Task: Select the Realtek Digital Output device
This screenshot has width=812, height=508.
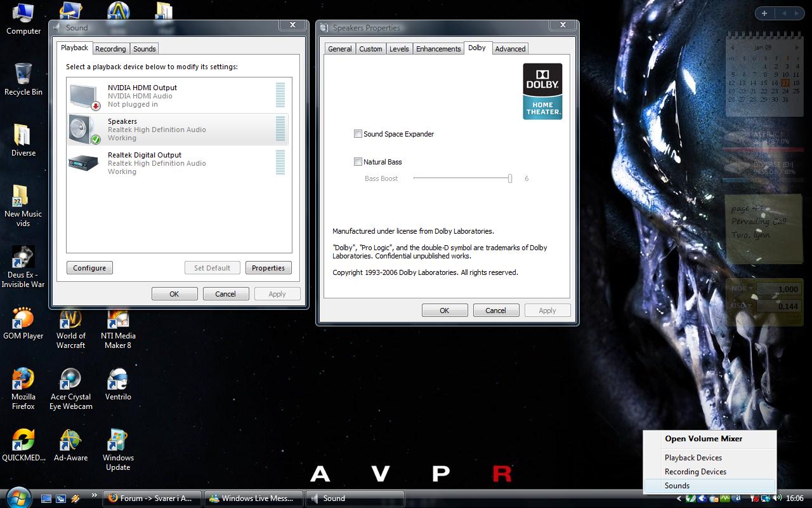Action: [178, 163]
